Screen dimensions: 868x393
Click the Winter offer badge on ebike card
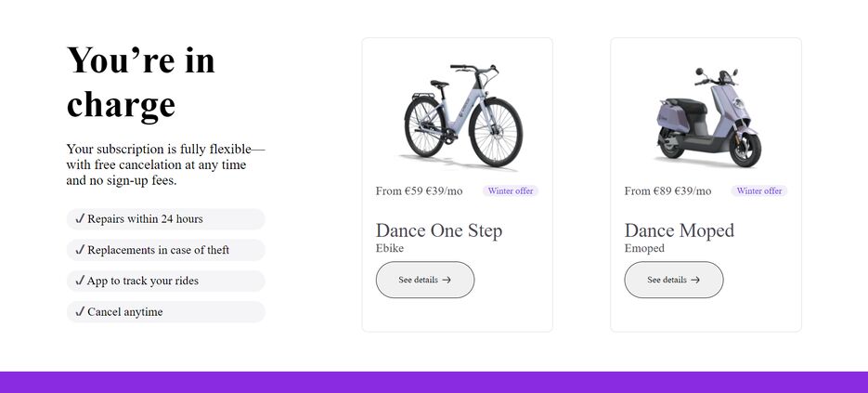point(511,191)
